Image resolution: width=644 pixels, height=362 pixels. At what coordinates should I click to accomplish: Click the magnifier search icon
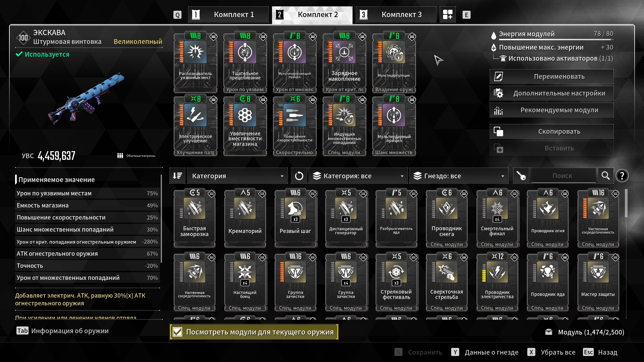(605, 176)
